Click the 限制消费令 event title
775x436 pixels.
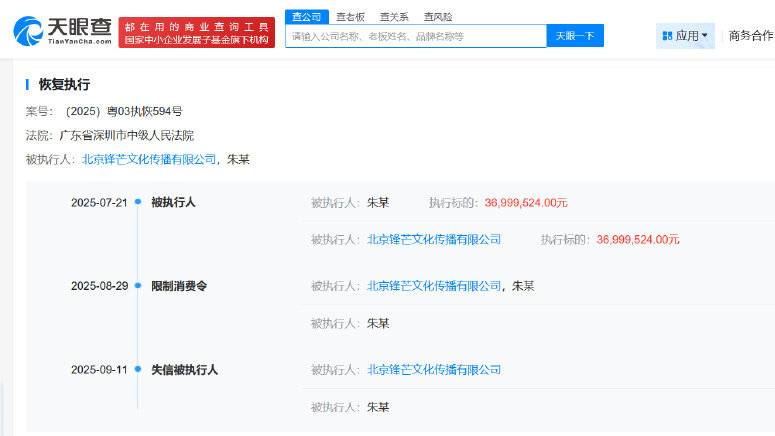[179, 286]
